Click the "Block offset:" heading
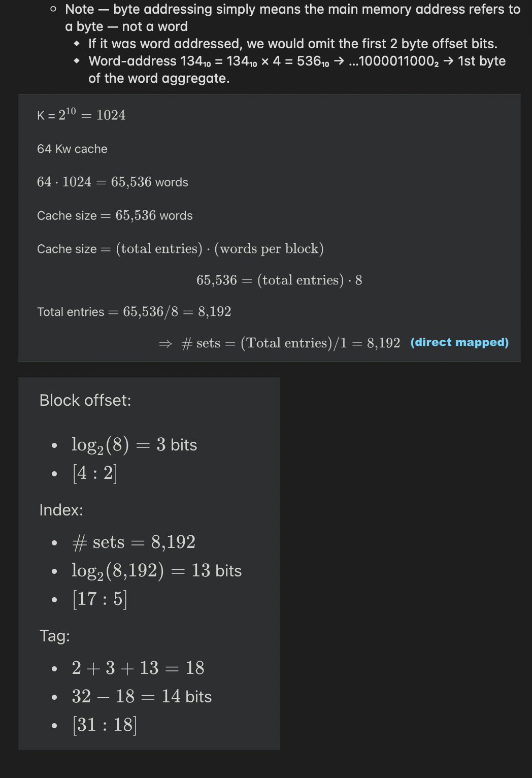Viewport: 532px width, 778px height. (x=85, y=400)
